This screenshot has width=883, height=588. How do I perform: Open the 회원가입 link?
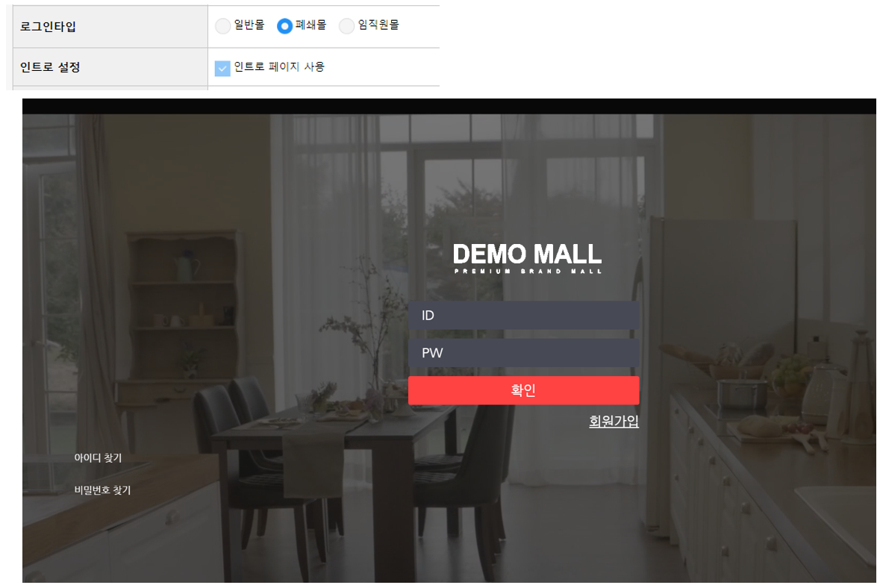coord(614,422)
